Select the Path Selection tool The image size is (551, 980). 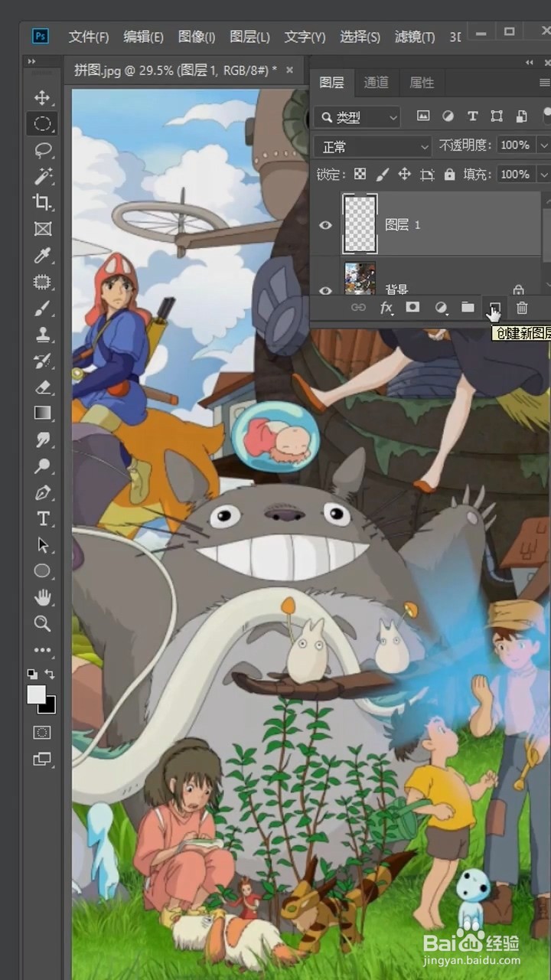coord(42,545)
